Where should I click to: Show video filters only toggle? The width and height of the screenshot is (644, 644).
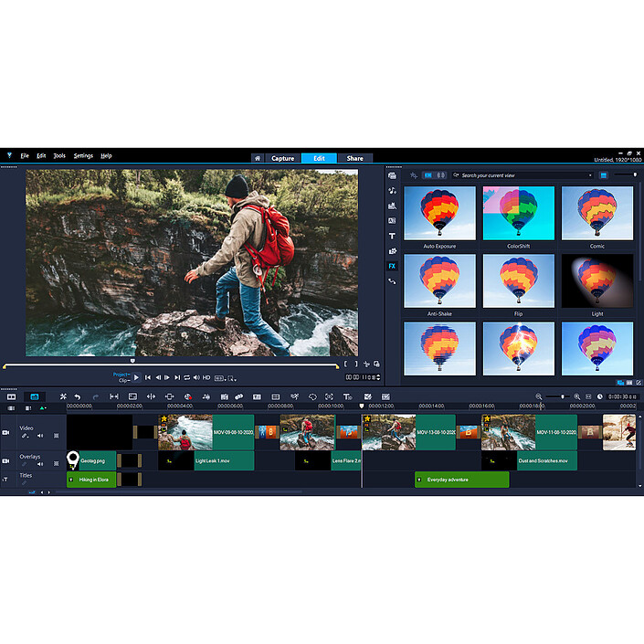pos(428,175)
